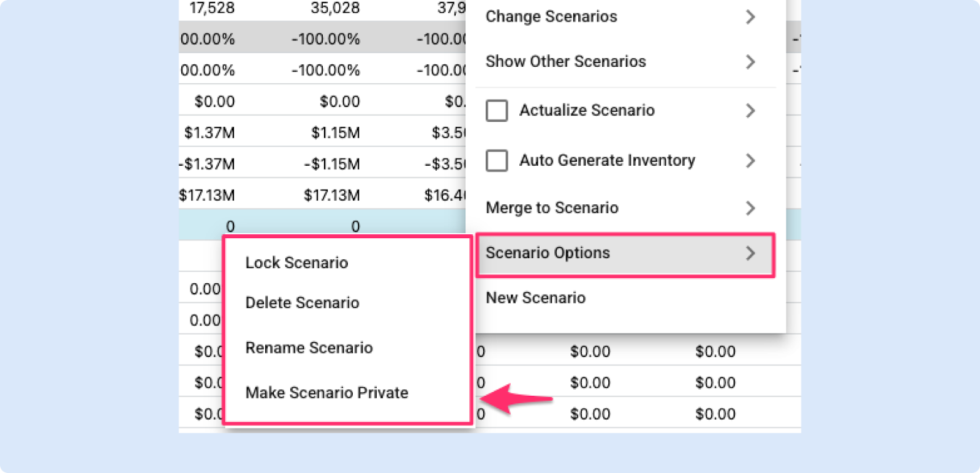Select the Change Scenarios menu label
The image size is (980, 473).
click(551, 17)
